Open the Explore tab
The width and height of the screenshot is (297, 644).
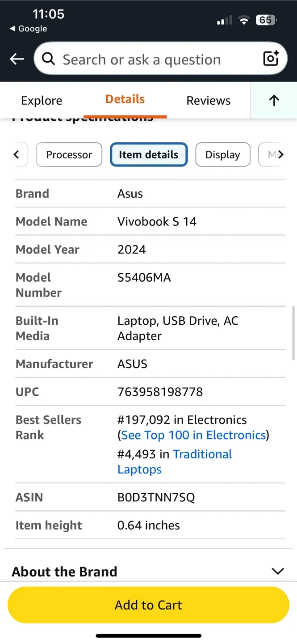pyautogui.click(x=42, y=100)
